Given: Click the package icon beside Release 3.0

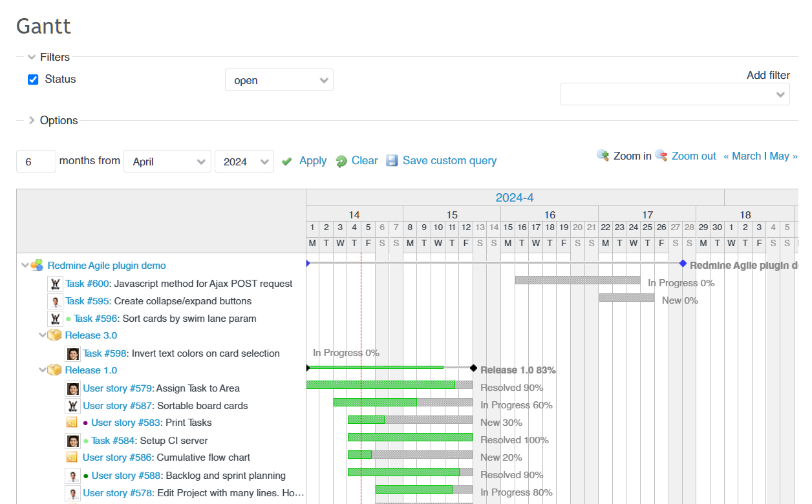Looking at the screenshot, I should tap(53, 335).
